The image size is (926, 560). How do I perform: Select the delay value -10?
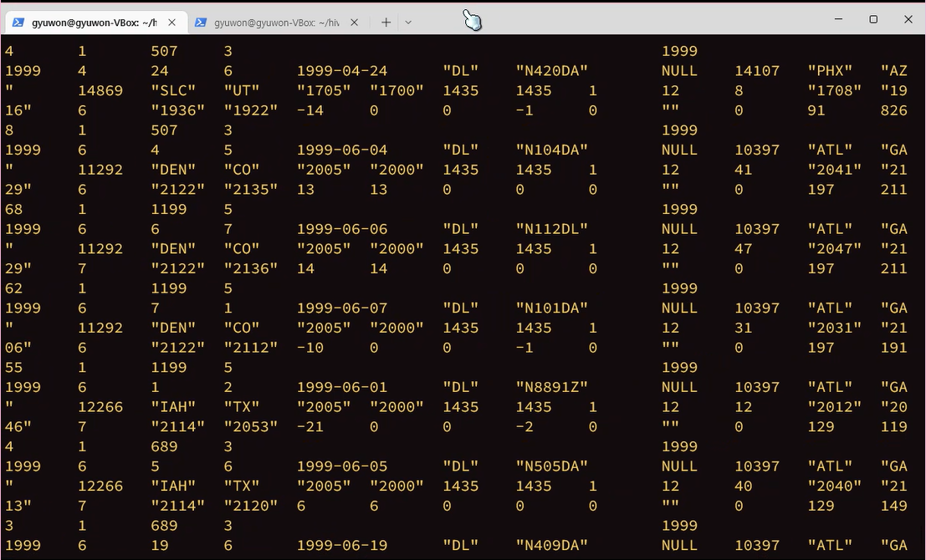310,348
